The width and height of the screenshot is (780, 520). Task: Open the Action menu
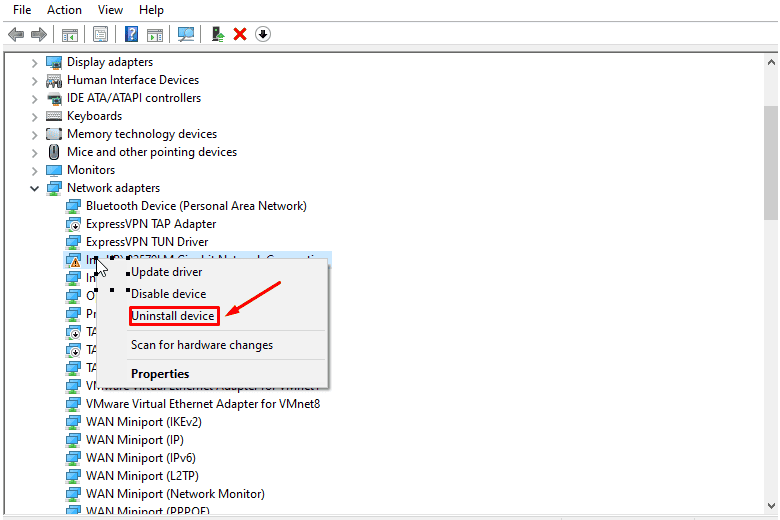(x=64, y=10)
